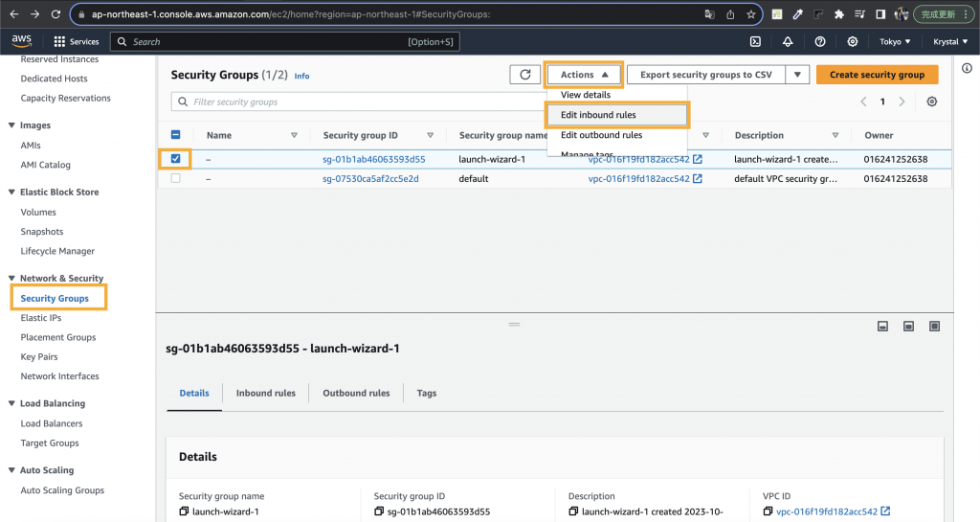Bookmark this page with the star
Viewport: 980px width, 522px height.
pos(751,14)
